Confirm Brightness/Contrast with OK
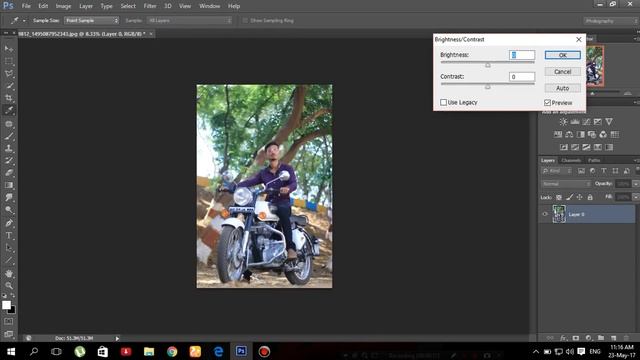This screenshot has width=640, height=360. click(562, 55)
